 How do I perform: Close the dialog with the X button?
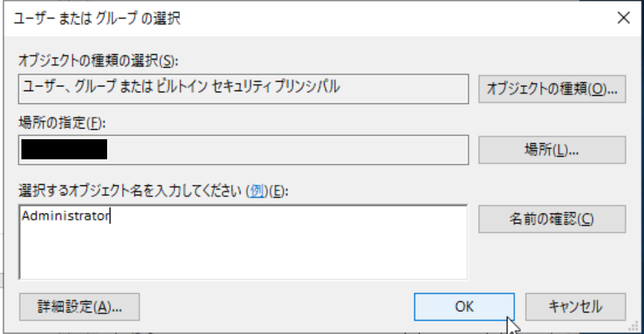(x=623, y=18)
